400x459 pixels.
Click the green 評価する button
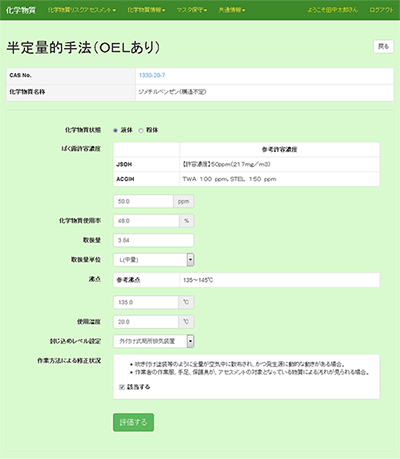(x=133, y=422)
